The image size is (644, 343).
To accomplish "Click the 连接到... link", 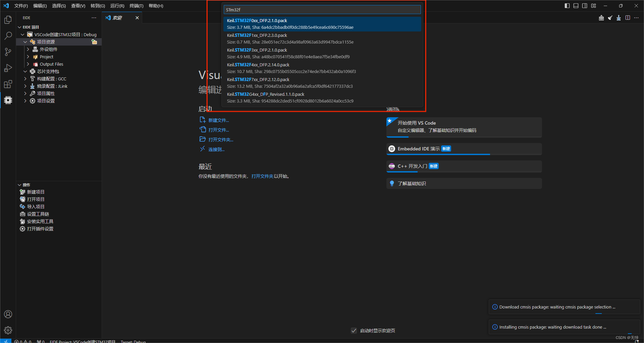I will (x=216, y=149).
